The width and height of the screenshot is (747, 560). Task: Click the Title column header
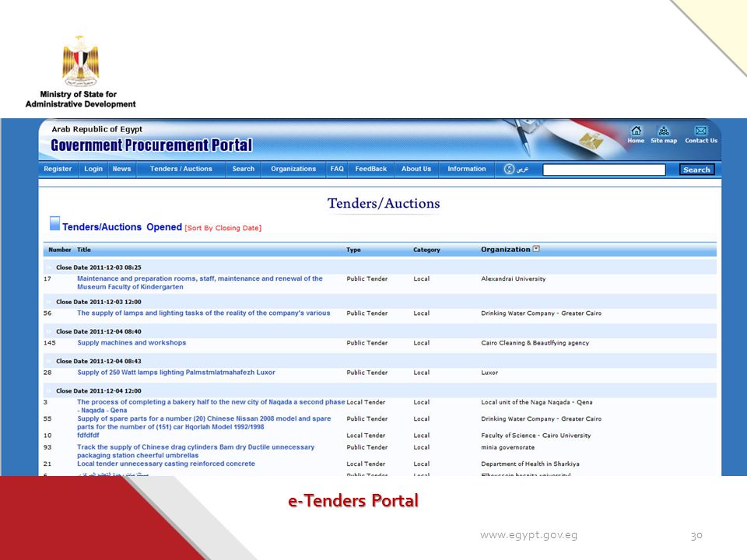pos(84,250)
